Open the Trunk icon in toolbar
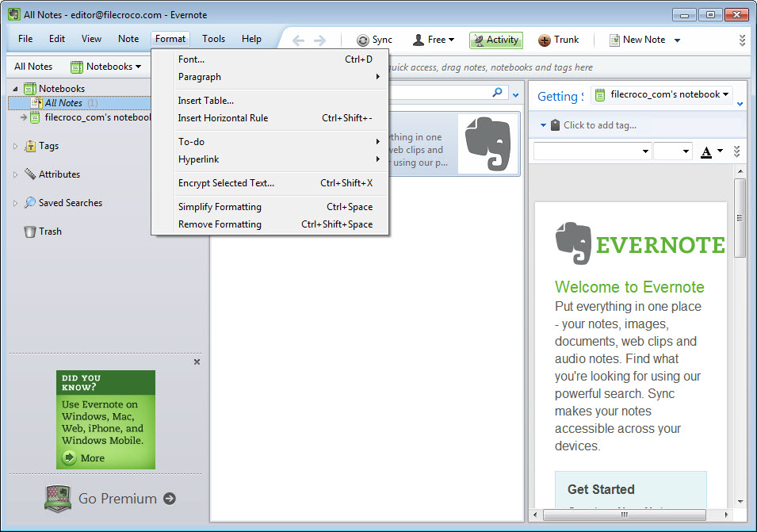The image size is (757, 532). click(x=545, y=40)
